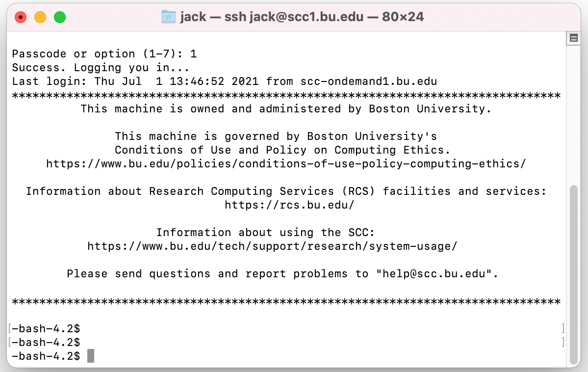This screenshot has height=372, width=588.
Task: Click the right bracket mark on first prompt line
Action: [x=563, y=328]
